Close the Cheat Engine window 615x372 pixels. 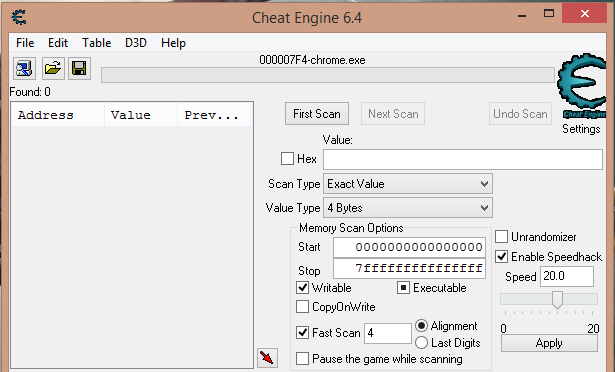pyautogui.click(x=585, y=14)
